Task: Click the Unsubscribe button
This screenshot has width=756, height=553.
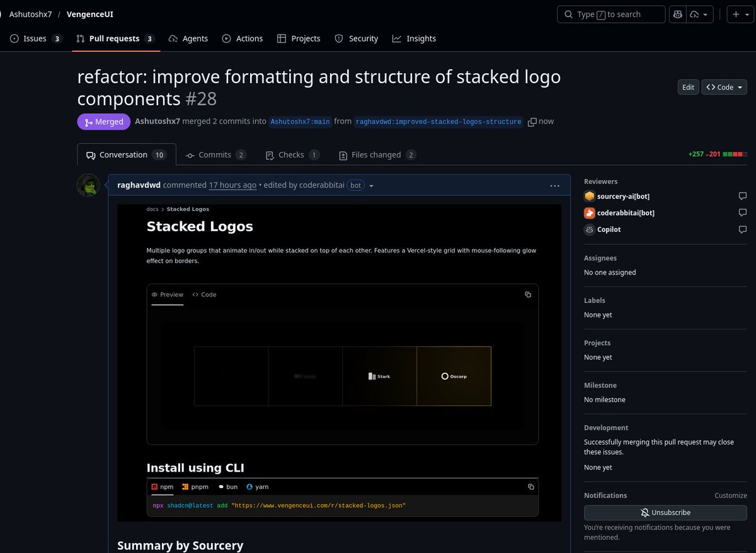Action: [665, 513]
